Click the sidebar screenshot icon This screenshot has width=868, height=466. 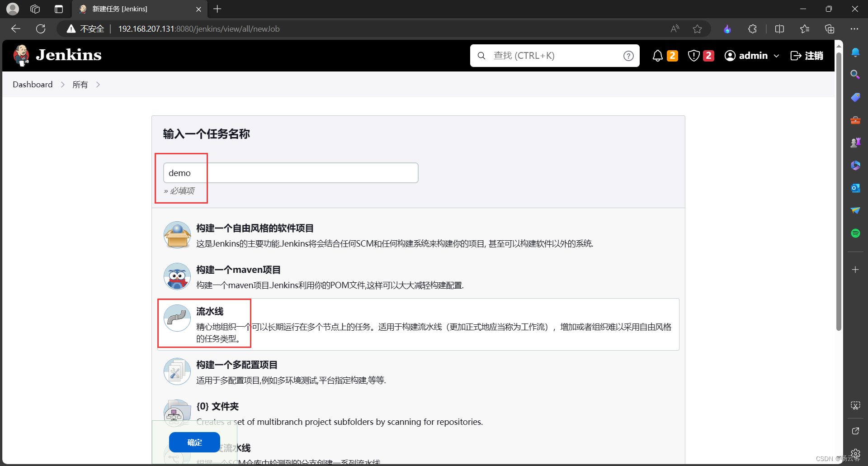[x=855, y=405]
